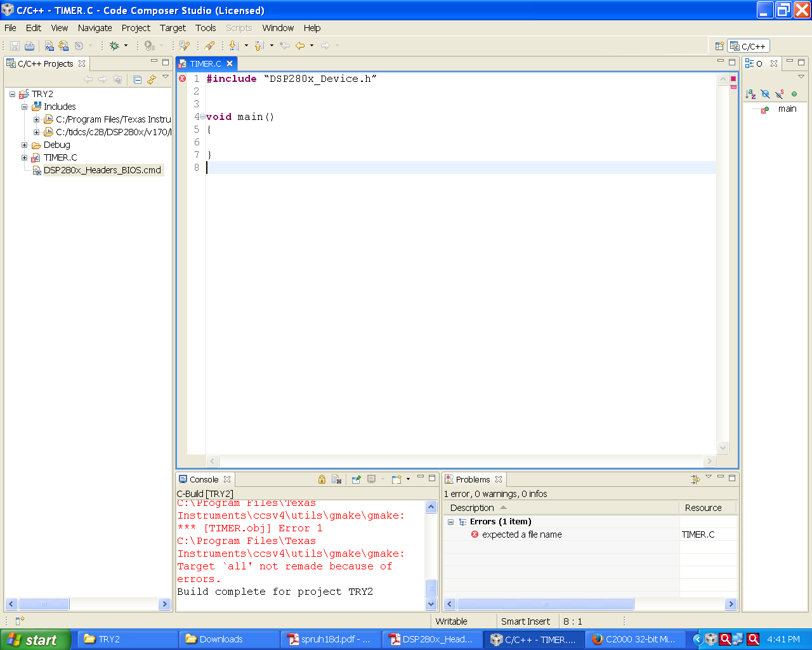Click the Console vertical scrollbar down arrow

coord(431,604)
